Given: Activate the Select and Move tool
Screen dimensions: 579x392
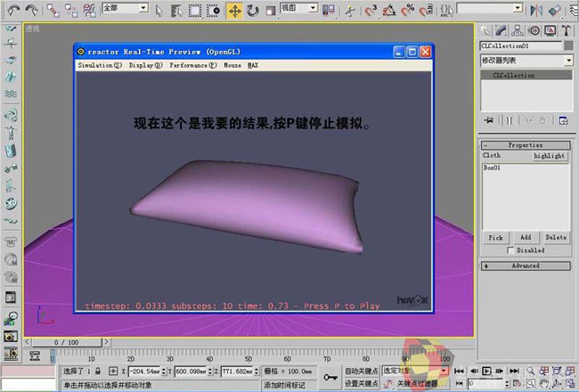Looking at the screenshot, I should 234,11.
